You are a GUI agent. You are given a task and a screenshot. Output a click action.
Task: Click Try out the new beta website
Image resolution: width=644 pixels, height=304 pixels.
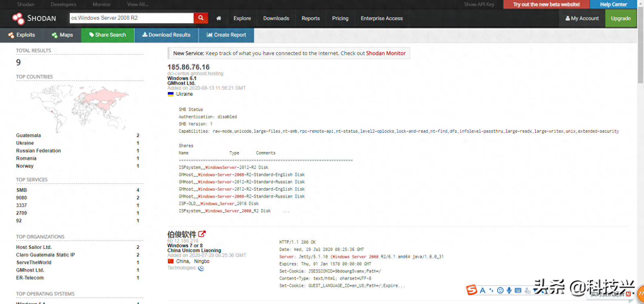coord(546,4)
